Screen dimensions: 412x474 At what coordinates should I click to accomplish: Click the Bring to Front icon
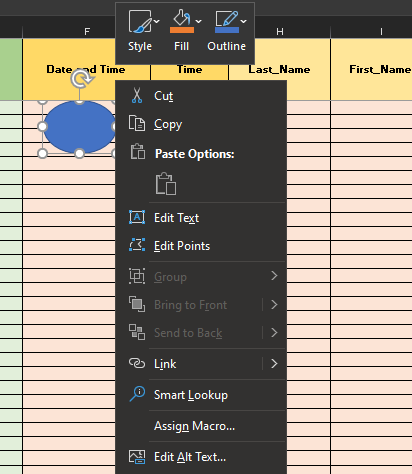click(x=137, y=304)
